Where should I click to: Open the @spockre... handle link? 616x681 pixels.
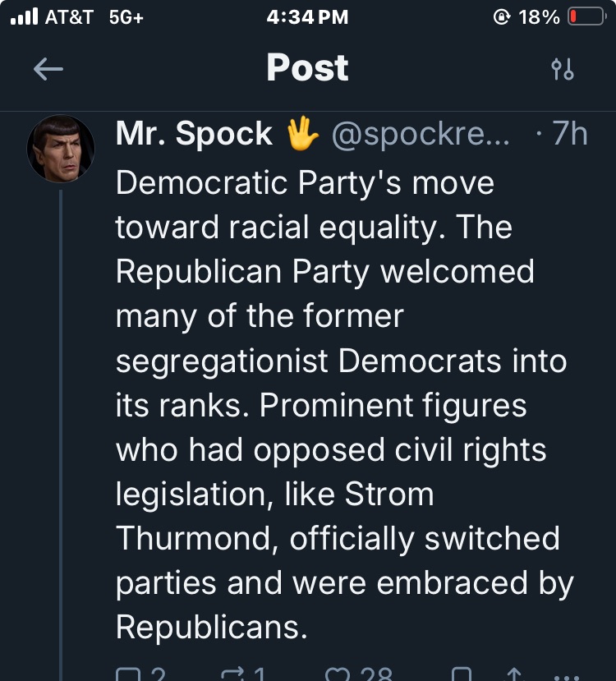[420, 134]
